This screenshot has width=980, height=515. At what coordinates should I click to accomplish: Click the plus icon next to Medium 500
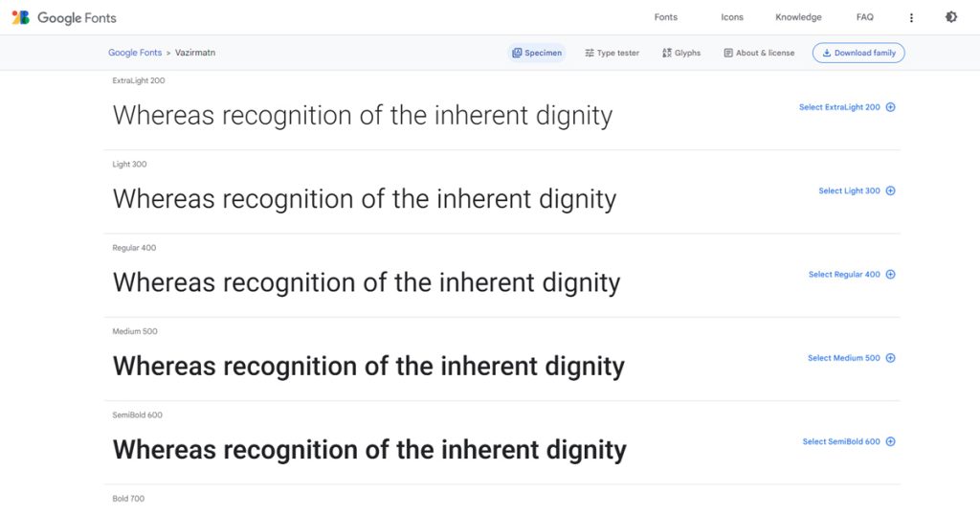(x=890, y=358)
